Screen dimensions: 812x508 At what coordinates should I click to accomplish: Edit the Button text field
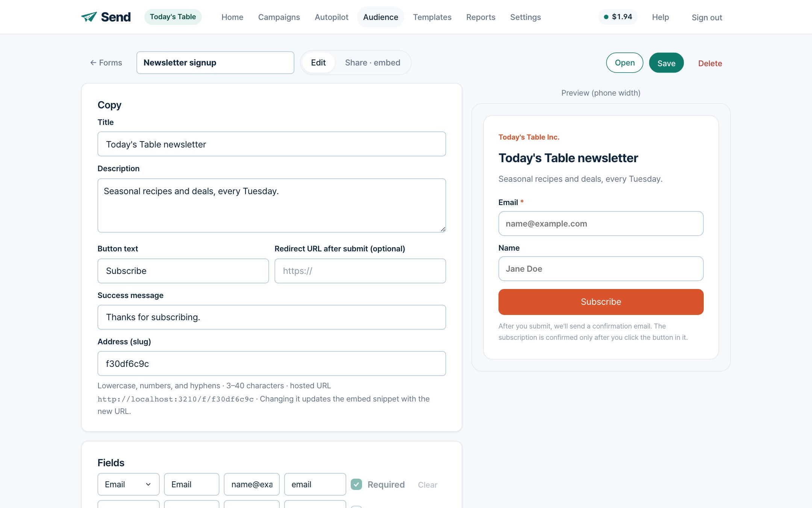[x=183, y=271]
